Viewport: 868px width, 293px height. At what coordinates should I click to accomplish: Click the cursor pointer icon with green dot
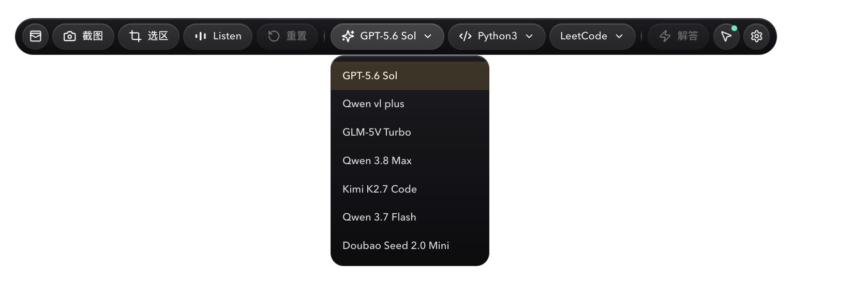click(726, 36)
